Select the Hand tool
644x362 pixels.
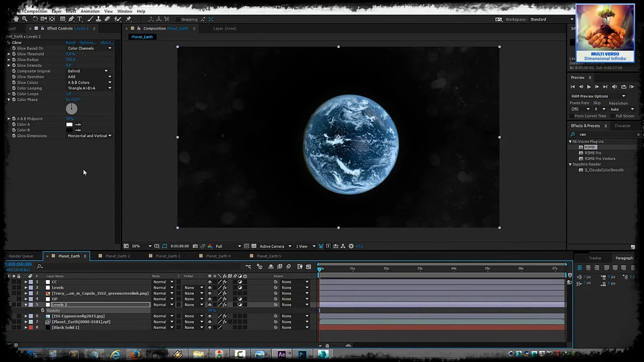tap(16, 19)
